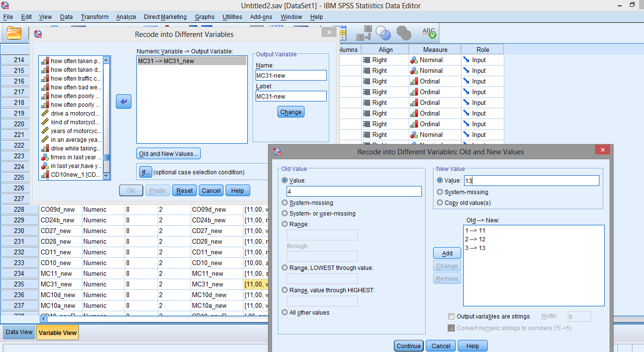
Task: Select 'MC31 --> MC31_new' in output variable list
Action: pos(192,61)
